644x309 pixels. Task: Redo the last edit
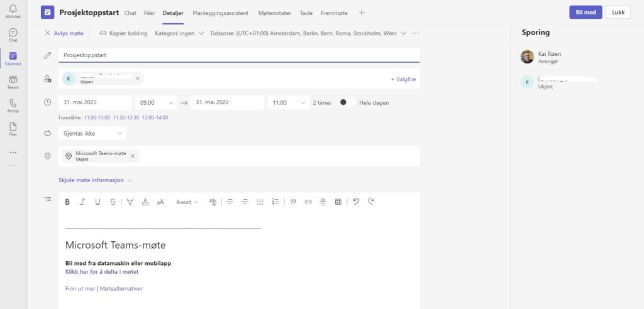(x=370, y=202)
